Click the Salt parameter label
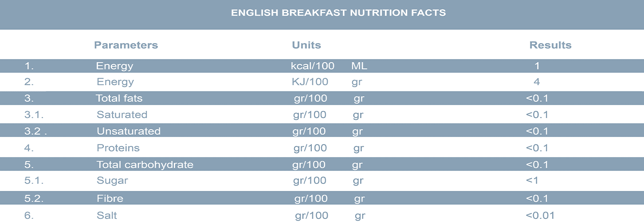Screen dimensions: 644x222 pos(107,216)
